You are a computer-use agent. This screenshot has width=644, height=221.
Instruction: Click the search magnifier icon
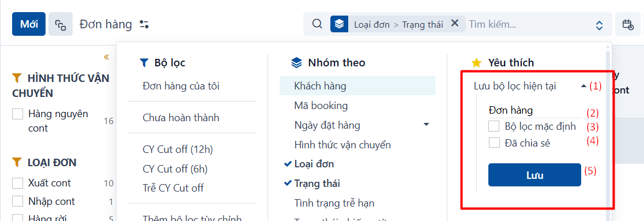(x=317, y=24)
